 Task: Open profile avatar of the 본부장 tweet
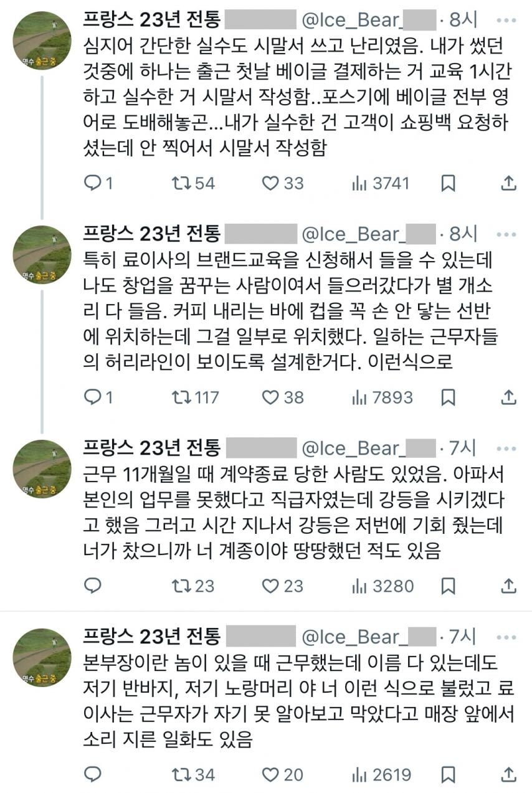[x=42, y=658]
